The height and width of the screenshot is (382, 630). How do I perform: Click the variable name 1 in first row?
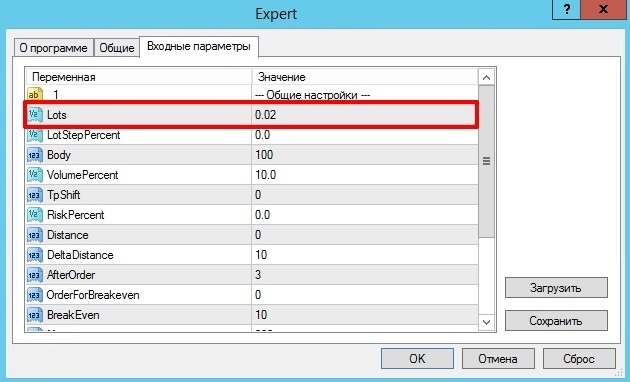click(56, 95)
